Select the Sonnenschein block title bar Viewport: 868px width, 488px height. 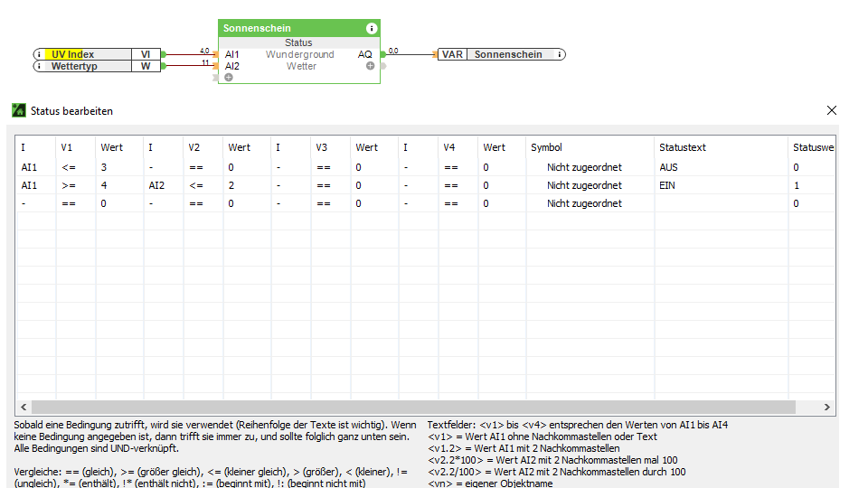(299, 28)
